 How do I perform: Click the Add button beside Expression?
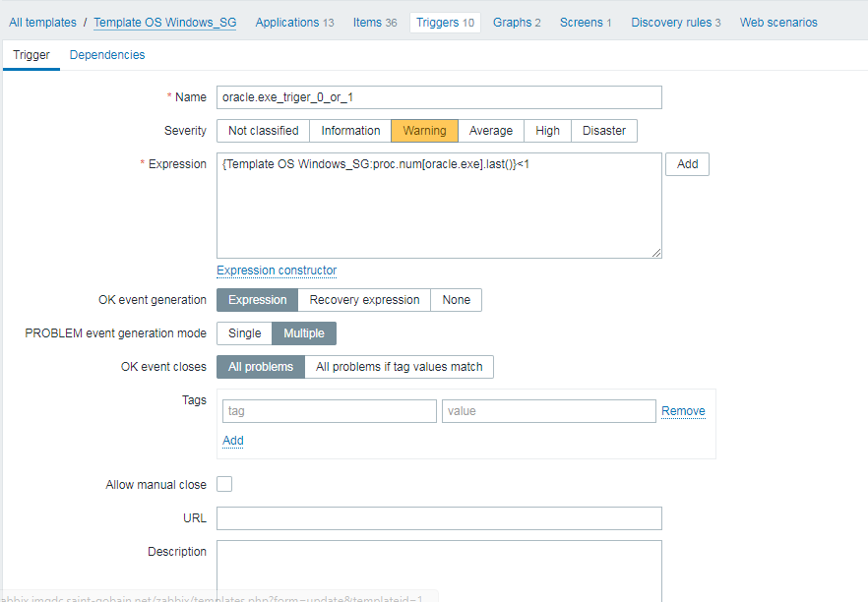(687, 164)
